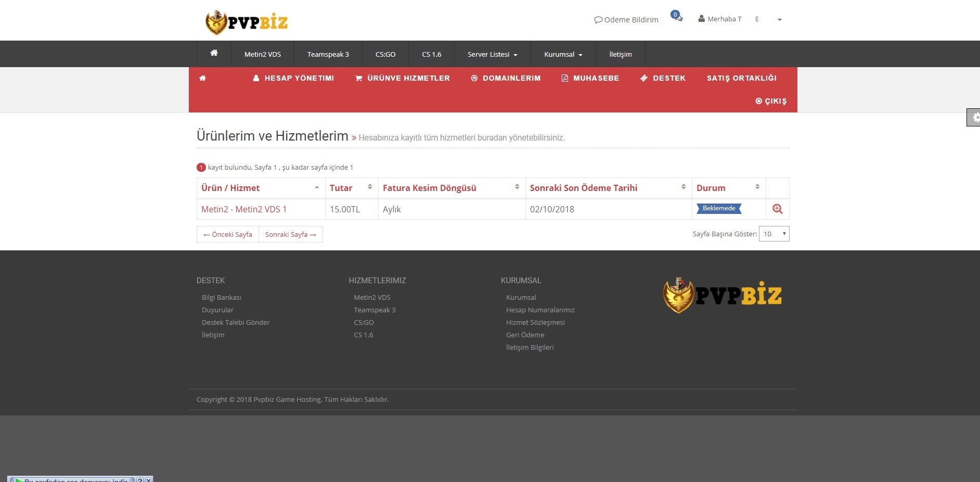The image size is (980, 482).
Task: Open MUHASEBE menu
Action: pos(590,78)
